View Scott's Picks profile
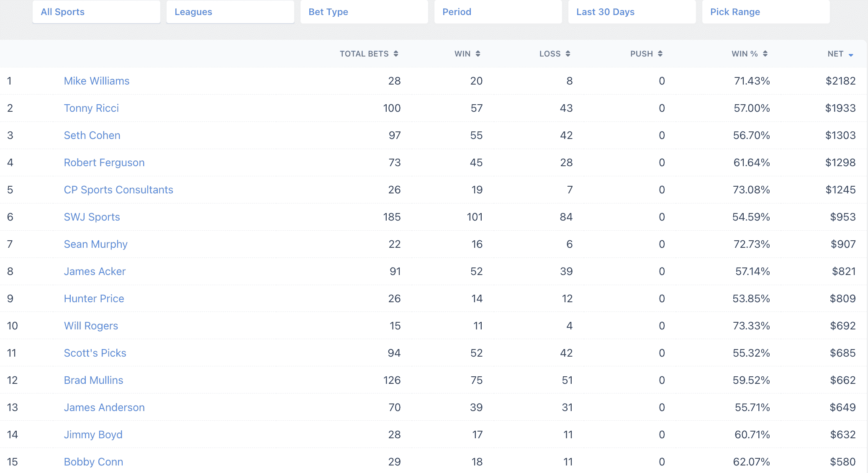Image resolution: width=868 pixels, height=473 pixels. (95, 353)
